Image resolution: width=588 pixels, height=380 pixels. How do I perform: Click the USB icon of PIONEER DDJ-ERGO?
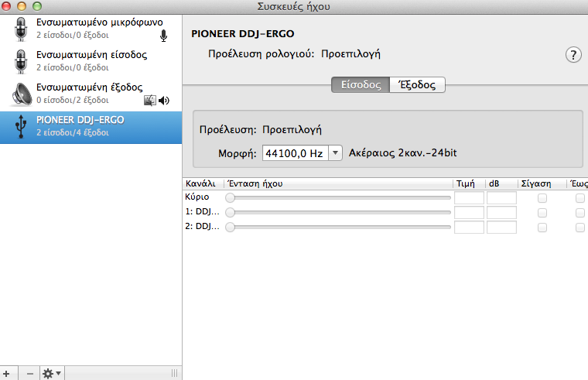point(21,126)
